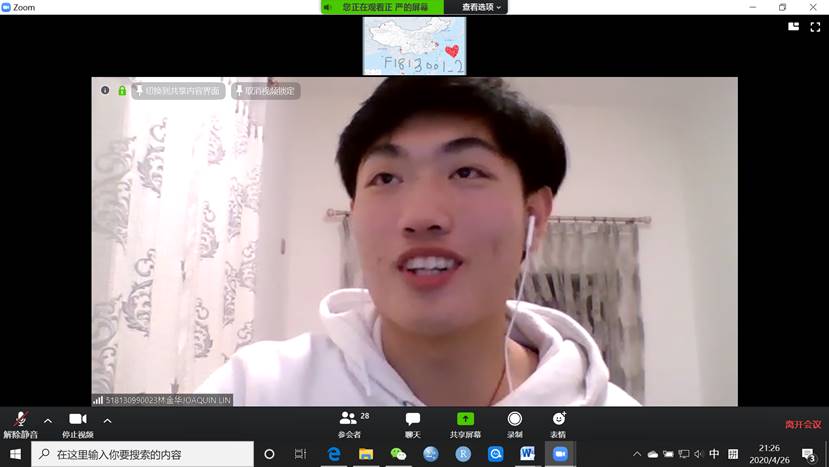Screen dimensions: 829x467
Task: Expand video options arrow beside camera
Action: click(x=107, y=420)
